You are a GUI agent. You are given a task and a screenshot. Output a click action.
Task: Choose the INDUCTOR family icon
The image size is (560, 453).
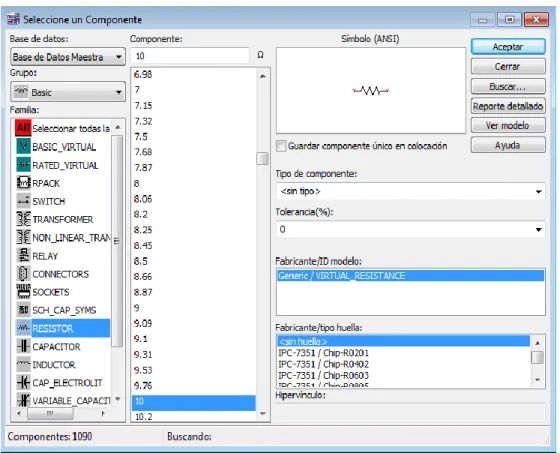click(x=24, y=364)
